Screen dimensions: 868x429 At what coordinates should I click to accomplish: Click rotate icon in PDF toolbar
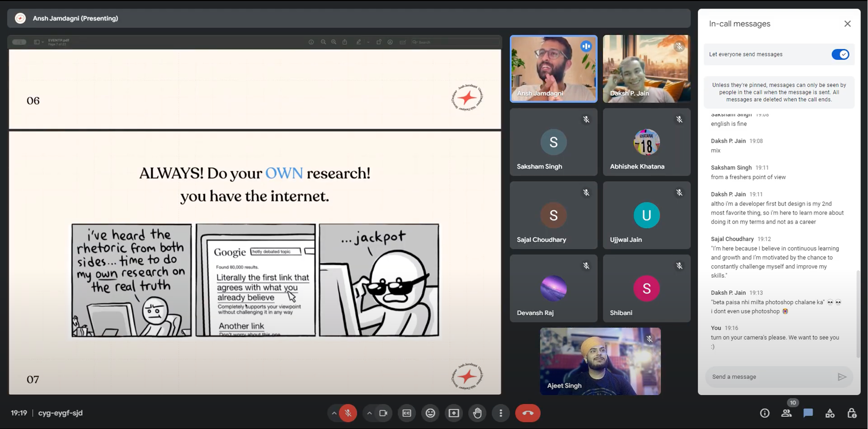(379, 42)
